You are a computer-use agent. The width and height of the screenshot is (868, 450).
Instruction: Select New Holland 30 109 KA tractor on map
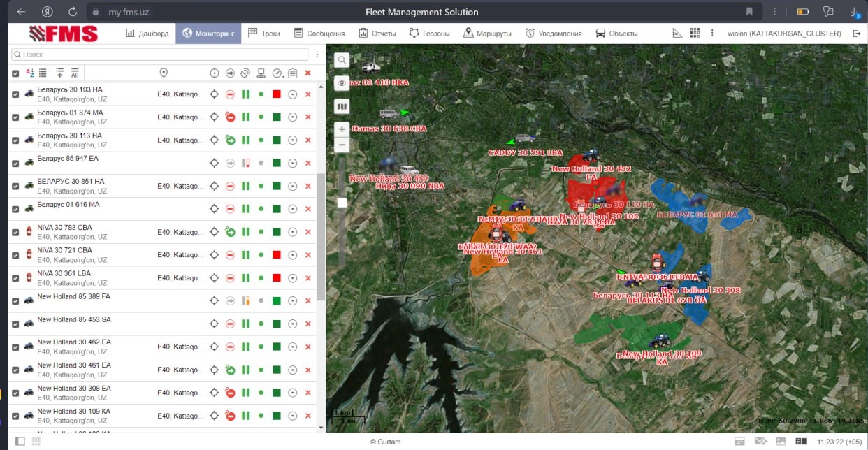click(x=659, y=342)
